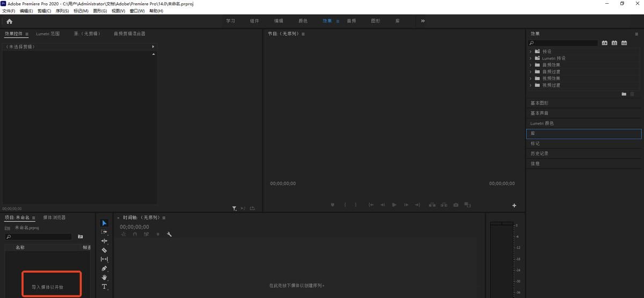Screen dimensions: 644x298
Task: Switch to the Lumetri 范围 tab
Action: point(48,34)
